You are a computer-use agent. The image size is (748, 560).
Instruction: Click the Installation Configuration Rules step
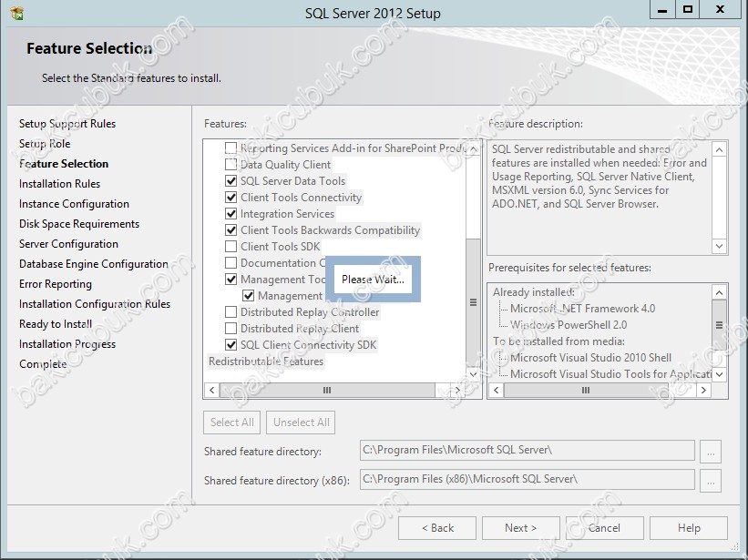pos(95,304)
